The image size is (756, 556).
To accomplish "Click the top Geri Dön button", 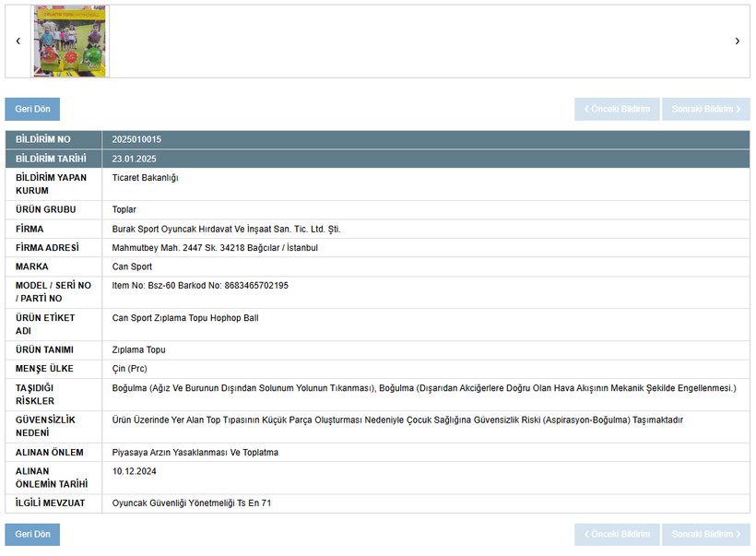I will (x=32, y=109).
